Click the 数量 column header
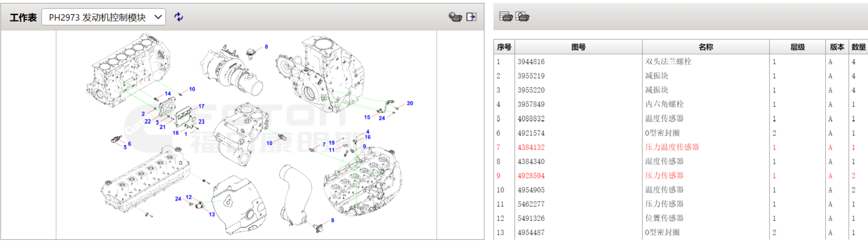Viewport: 868px width, 241px height. (x=859, y=47)
